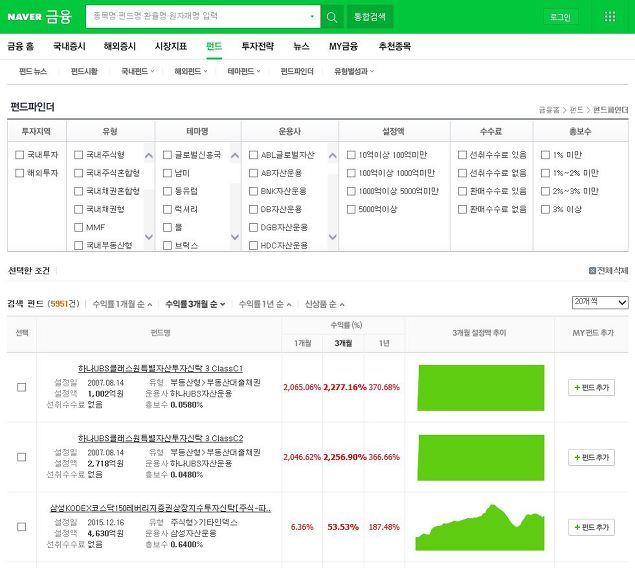Click the 1년 return column header
This screenshot has height=568, width=635.
click(384, 343)
